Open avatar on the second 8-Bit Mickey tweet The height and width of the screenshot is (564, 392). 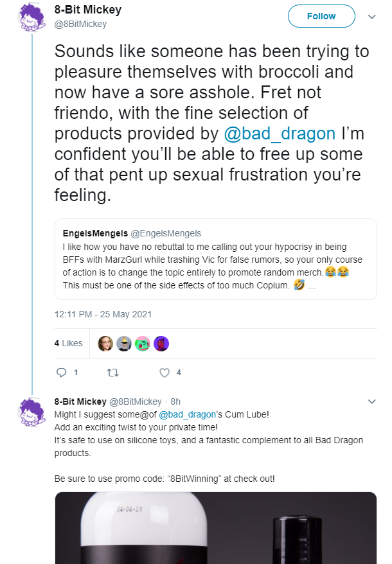tap(31, 412)
